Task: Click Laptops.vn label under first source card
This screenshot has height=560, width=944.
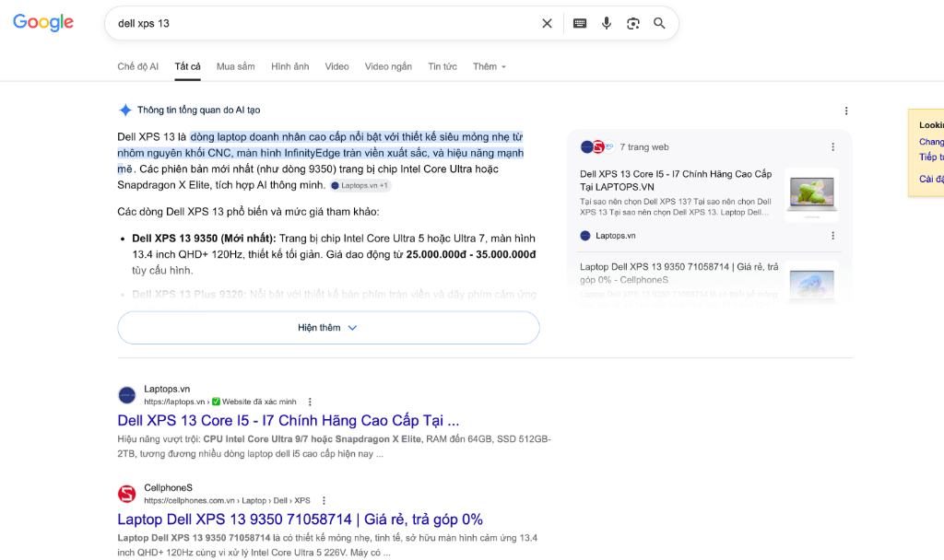Action: (615, 236)
